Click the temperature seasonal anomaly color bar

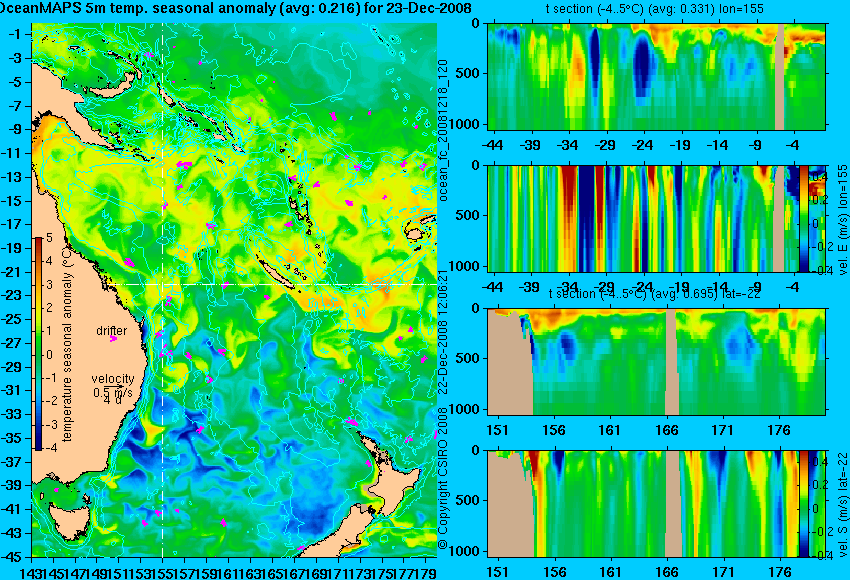(39, 344)
